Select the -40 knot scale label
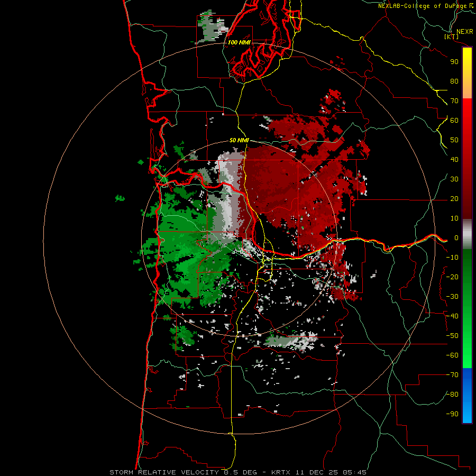This screenshot has height=476, width=476. pyautogui.click(x=452, y=316)
